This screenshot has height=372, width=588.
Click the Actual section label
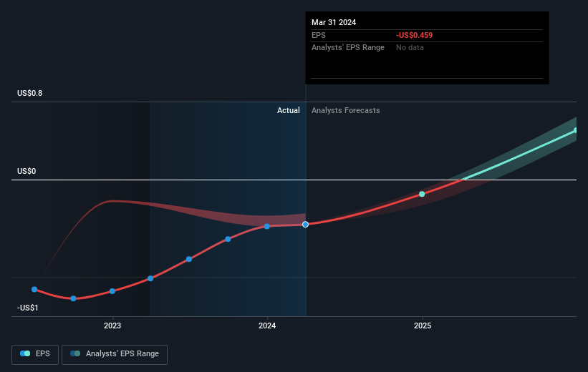click(289, 110)
